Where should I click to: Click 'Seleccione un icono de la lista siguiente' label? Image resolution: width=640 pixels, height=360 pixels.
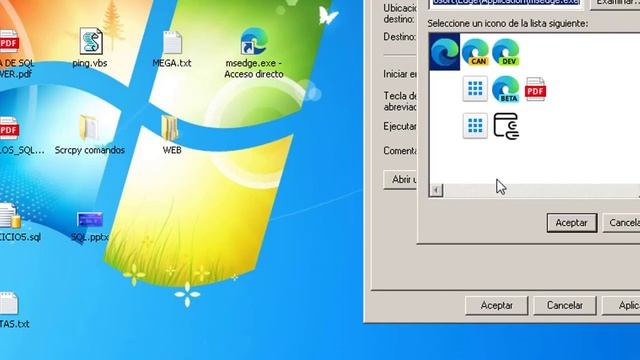pos(508,23)
